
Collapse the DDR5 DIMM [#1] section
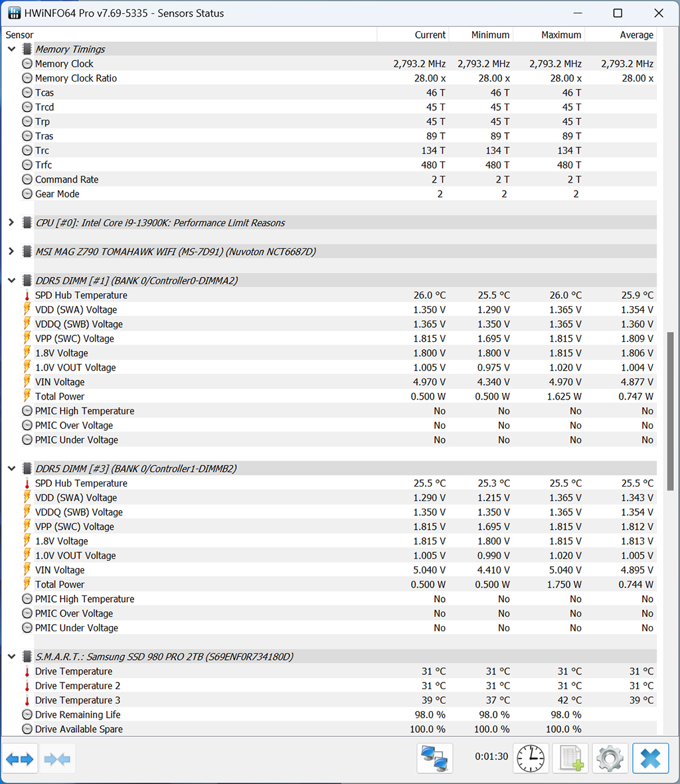click(11, 281)
